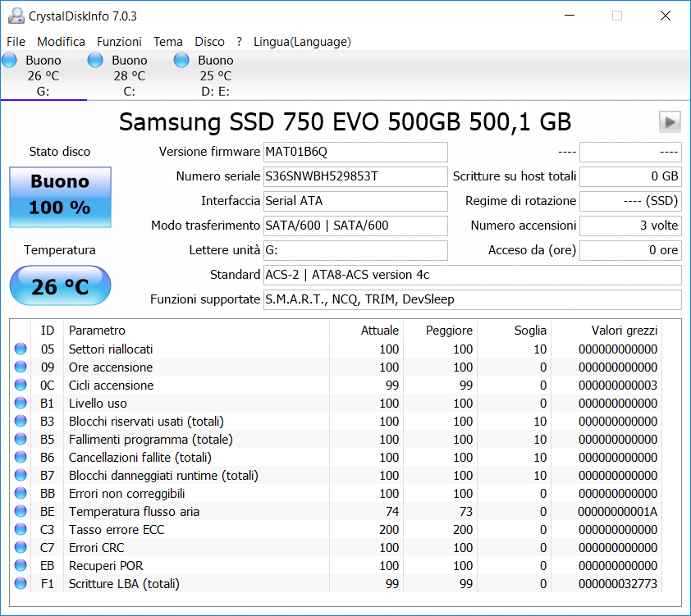Viewport: 691px width, 616px height.
Task: Click the Funzioni supportate field
Action: tap(473, 300)
